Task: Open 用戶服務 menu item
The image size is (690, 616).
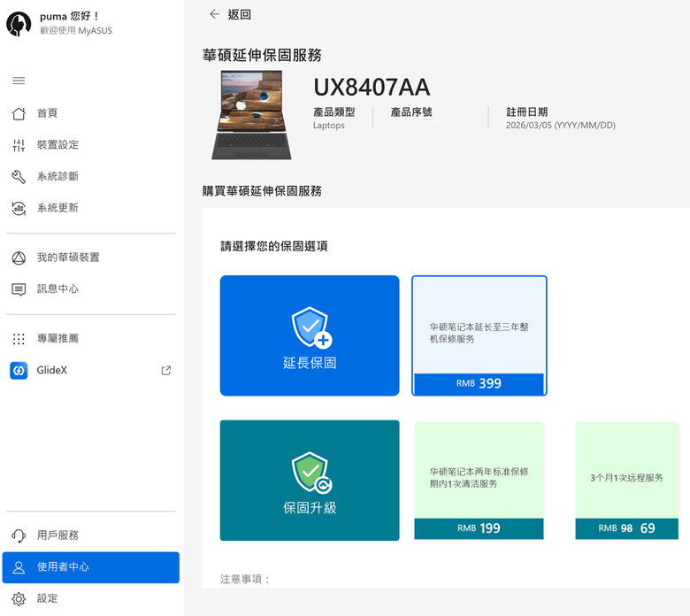Action: [90, 535]
